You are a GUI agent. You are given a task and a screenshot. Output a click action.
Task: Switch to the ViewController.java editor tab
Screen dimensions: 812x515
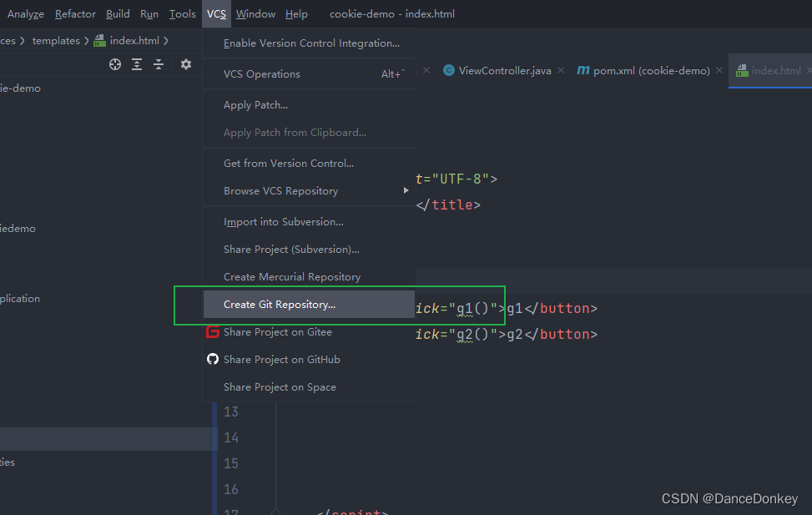504,70
